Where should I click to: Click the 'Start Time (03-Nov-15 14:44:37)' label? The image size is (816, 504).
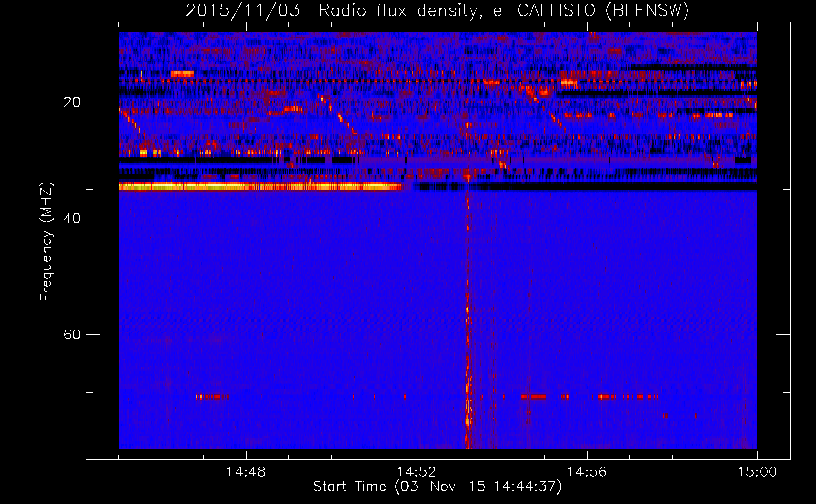pyautogui.click(x=437, y=487)
